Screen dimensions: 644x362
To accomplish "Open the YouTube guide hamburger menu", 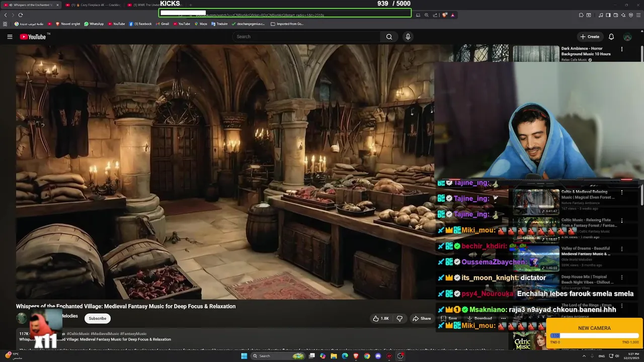I will 10,37.
